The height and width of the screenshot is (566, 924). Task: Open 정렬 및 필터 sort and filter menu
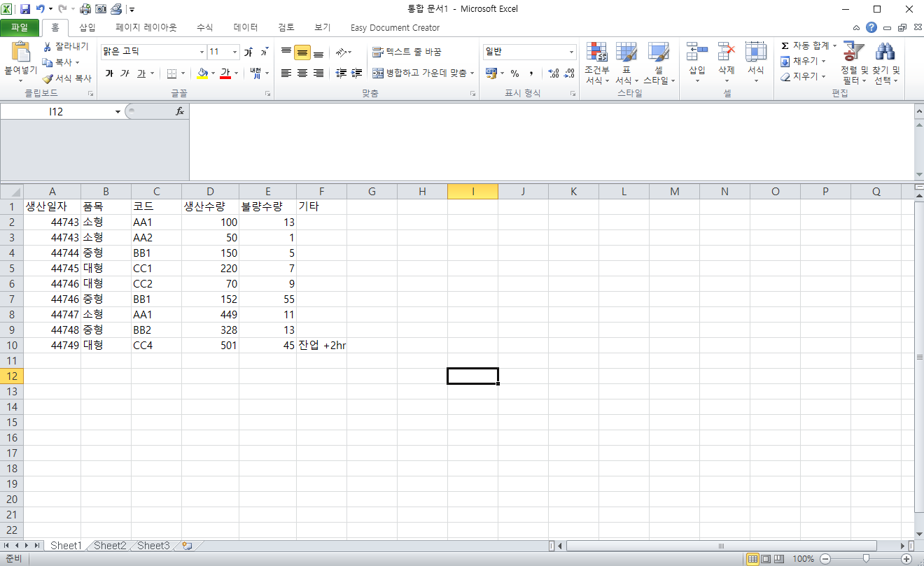pos(854,63)
